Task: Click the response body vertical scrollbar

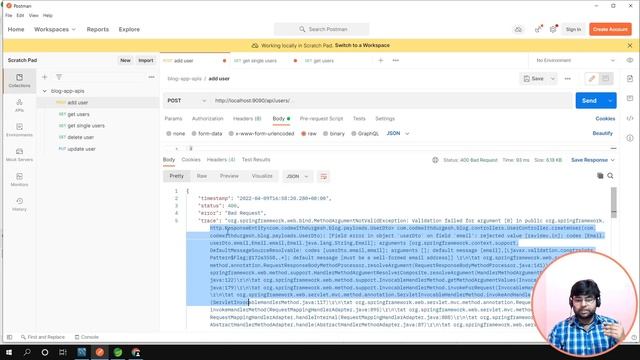Action: tap(613, 202)
